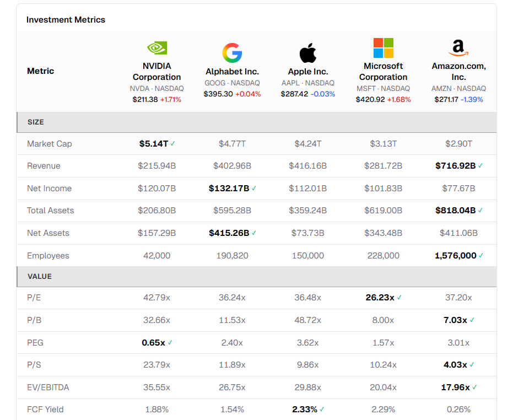Click the Metric column header
This screenshot has height=420, width=513.
pos(41,71)
